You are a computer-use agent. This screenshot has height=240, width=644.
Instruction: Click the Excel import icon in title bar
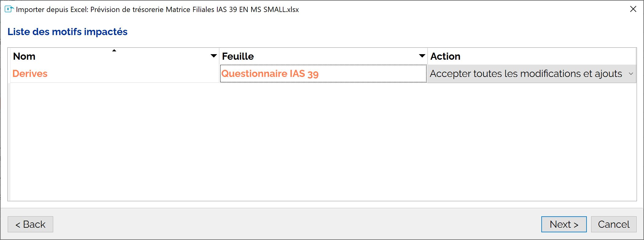9,9
